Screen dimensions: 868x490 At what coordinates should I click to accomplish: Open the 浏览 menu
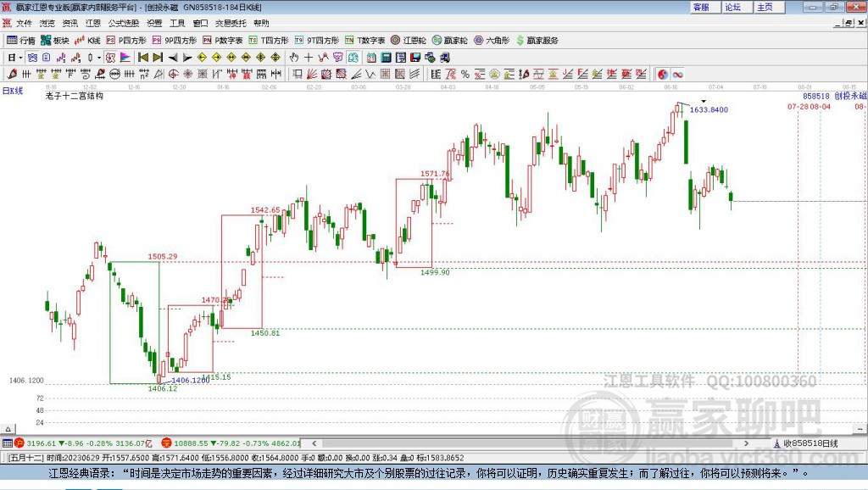[47, 23]
